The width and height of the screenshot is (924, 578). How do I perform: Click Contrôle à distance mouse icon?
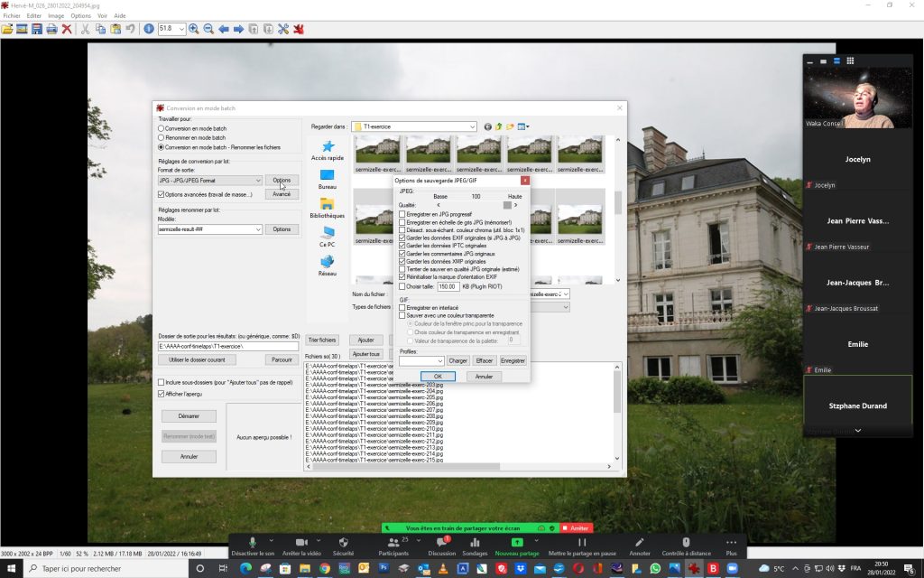[x=686, y=546]
